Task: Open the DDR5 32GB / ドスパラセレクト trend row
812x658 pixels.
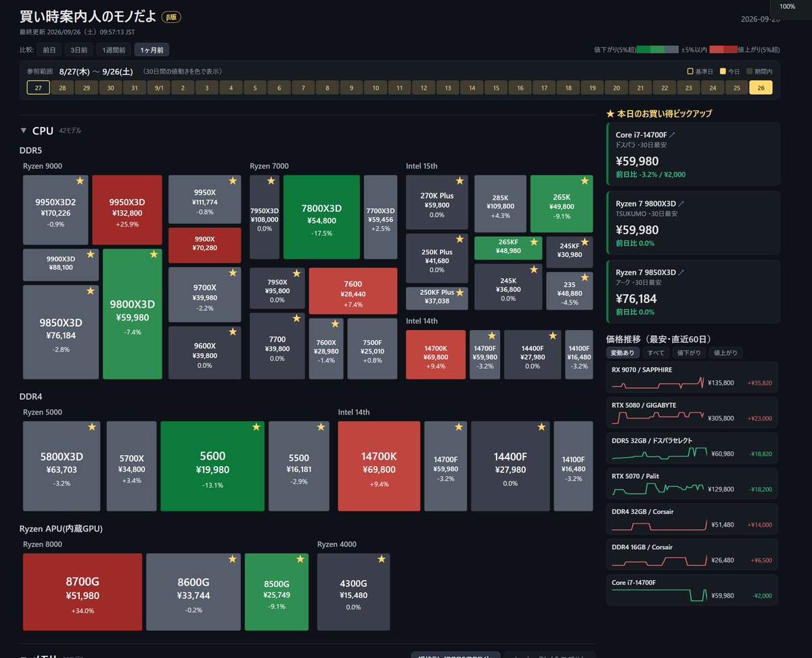Action: (x=692, y=448)
